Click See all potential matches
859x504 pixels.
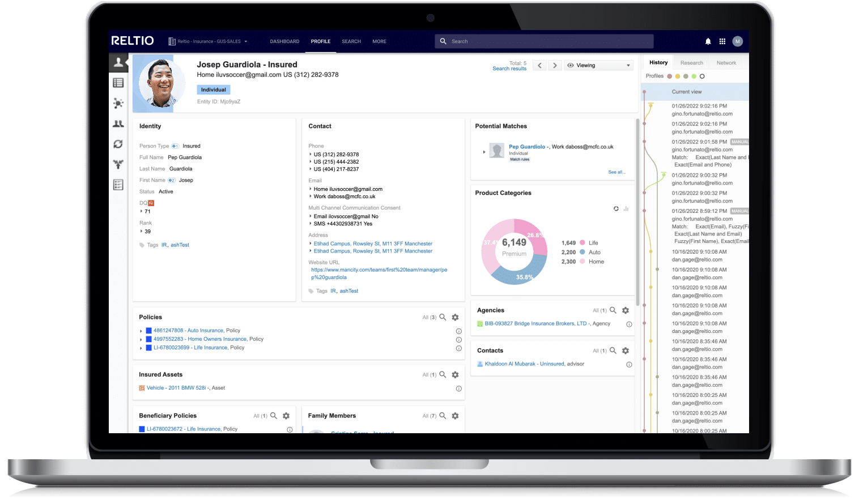pos(617,172)
